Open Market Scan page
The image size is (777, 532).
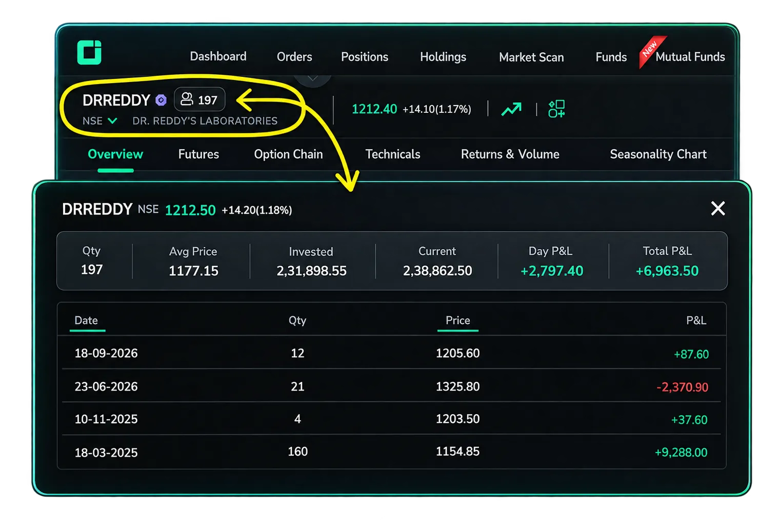[531, 57]
